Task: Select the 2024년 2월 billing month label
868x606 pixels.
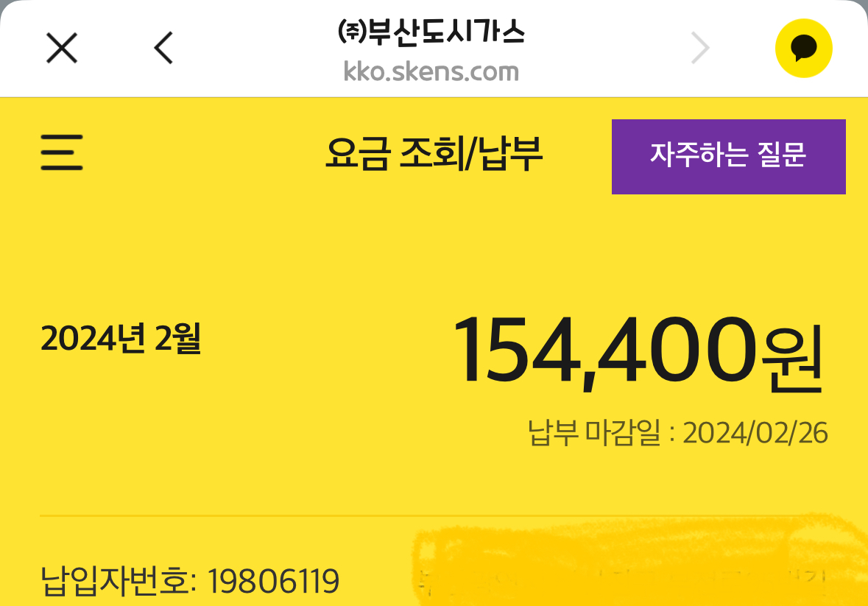Action: click(121, 339)
